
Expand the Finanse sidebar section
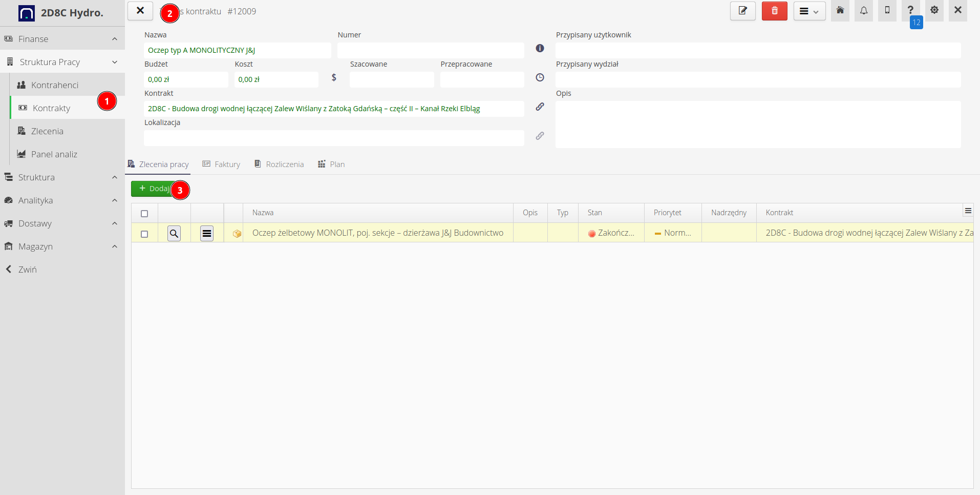click(62, 39)
